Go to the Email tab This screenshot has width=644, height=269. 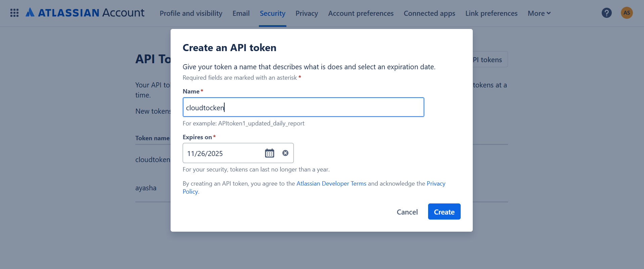click(241, 13)
